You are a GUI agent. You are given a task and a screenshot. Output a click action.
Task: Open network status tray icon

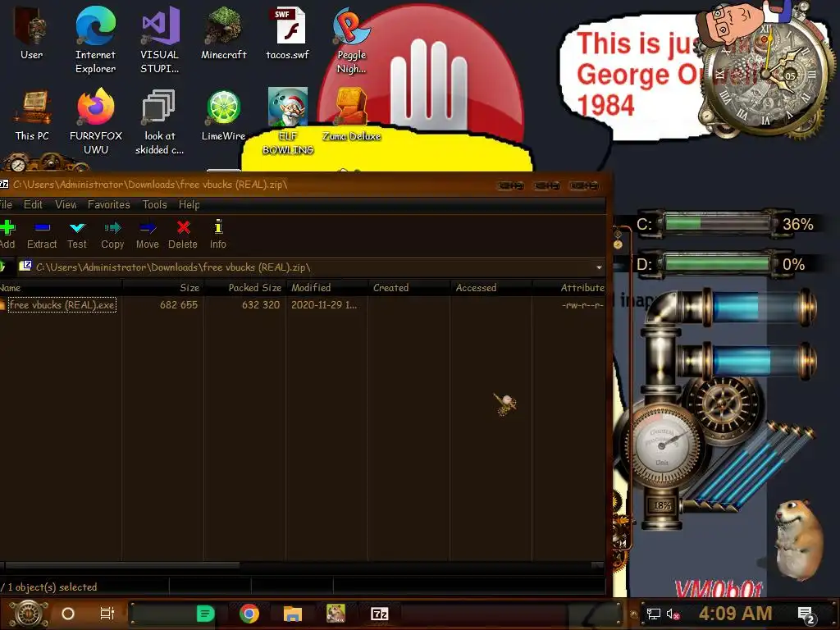[654, 614]
